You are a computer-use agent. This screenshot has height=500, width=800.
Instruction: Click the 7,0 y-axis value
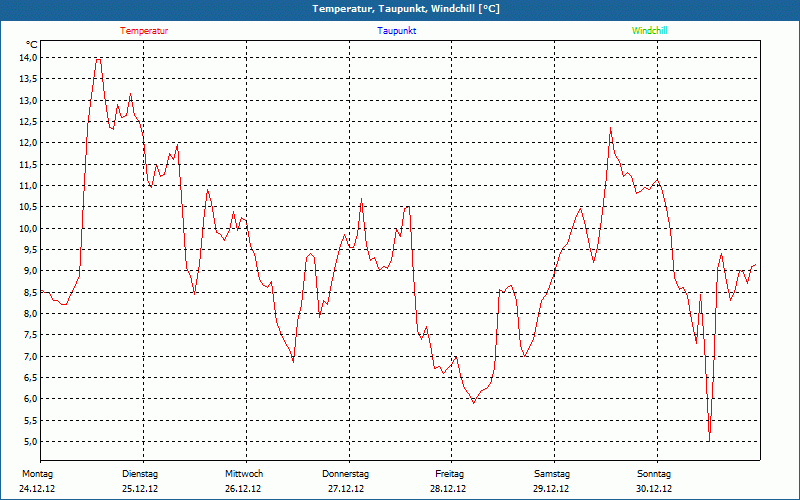click(x=31, y=356)
